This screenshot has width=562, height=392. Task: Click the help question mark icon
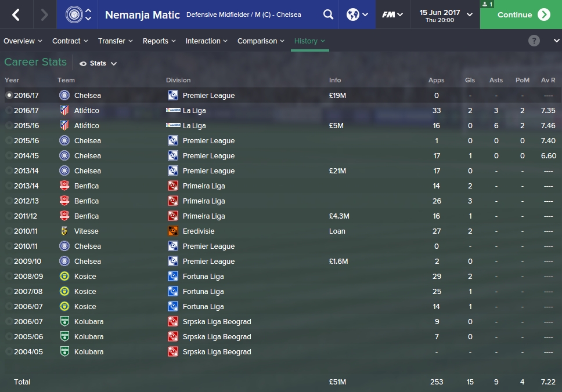[x=534, y=41]
